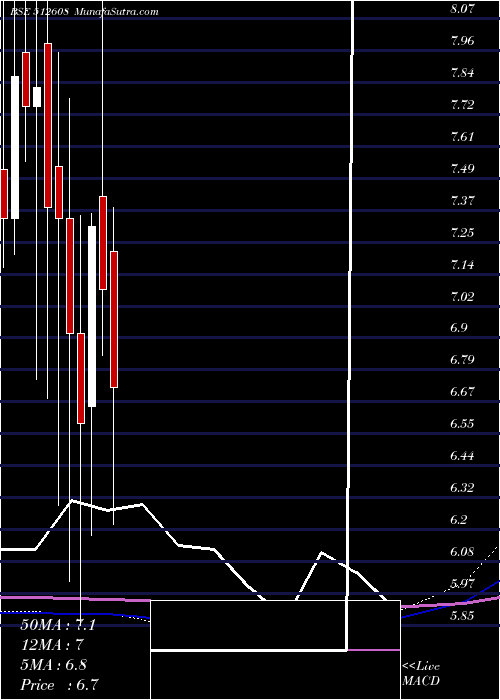Screen dimensions: 500x700
Task: Click the price label 5.97
Action: [463, 583]
